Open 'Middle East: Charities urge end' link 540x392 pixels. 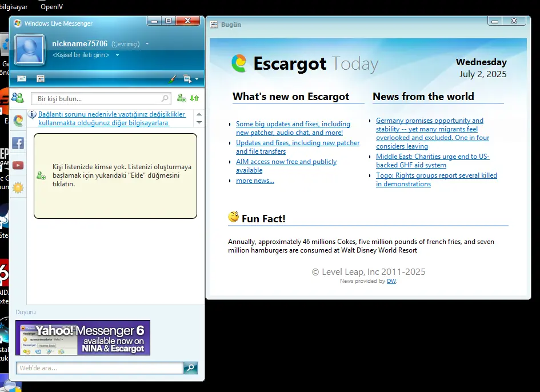coord(433,161)
